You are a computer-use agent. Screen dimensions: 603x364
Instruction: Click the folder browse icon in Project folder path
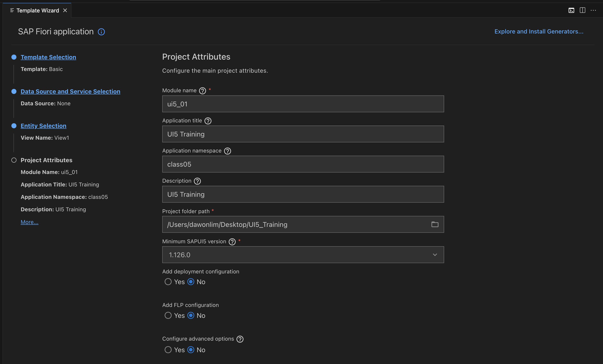[x=435, y=224]
